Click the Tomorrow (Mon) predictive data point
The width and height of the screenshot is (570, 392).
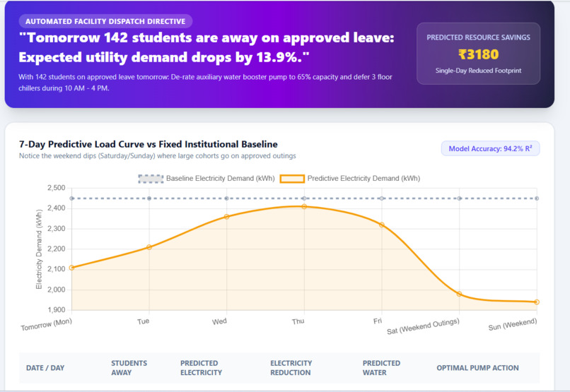[71, 268]
